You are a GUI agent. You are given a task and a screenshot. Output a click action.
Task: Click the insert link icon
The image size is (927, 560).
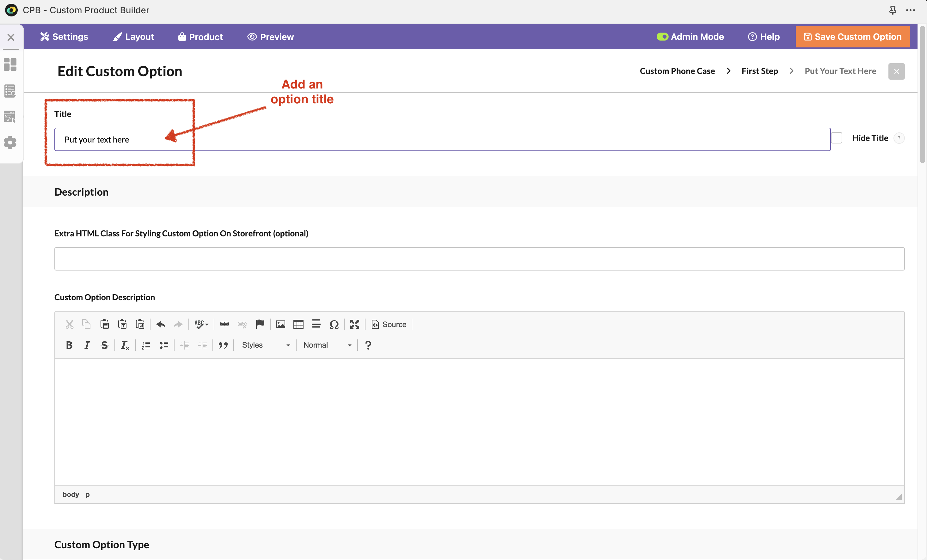click(224, 324)
